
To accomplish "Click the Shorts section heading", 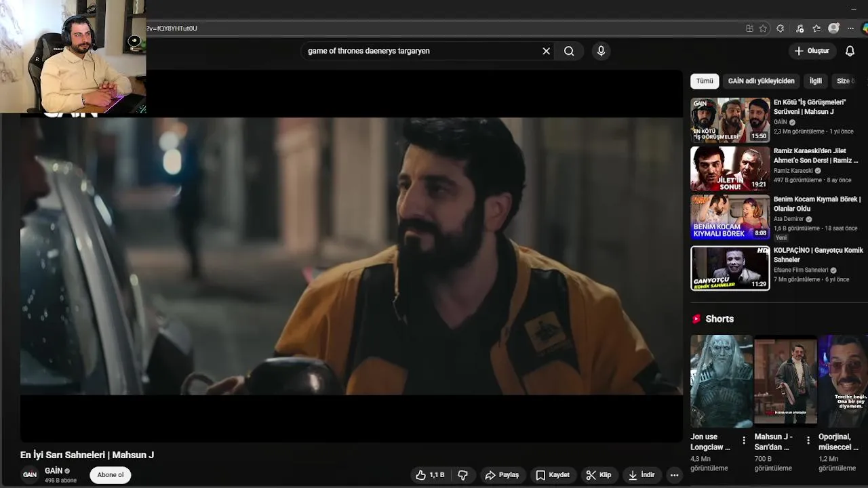I will tap(719, 319).
